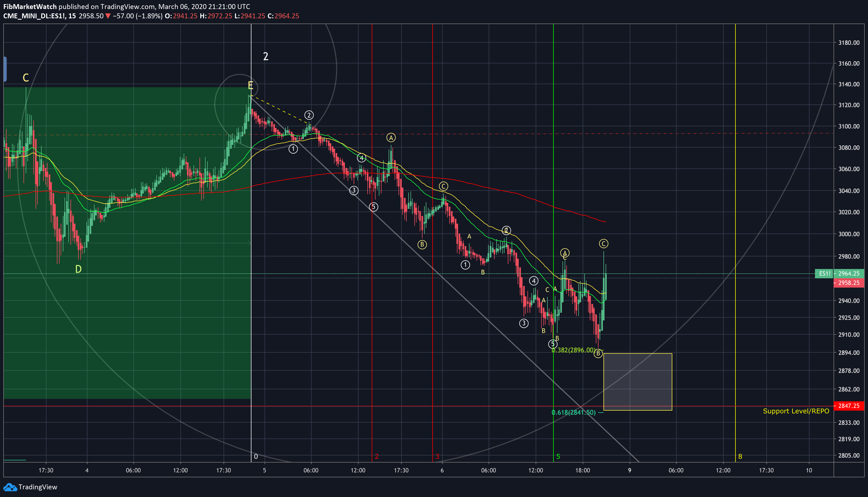Select the white vertical time zone line

251,243
